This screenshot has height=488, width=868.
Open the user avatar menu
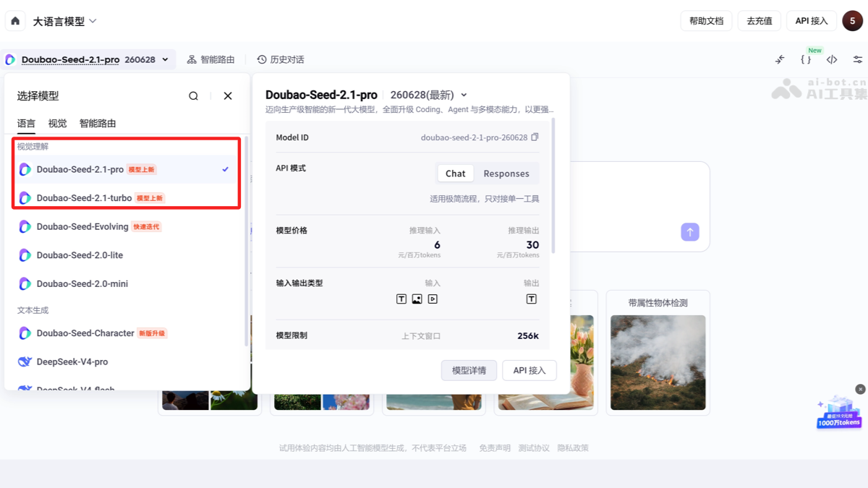pyautogui.click(x=852, y=21)
